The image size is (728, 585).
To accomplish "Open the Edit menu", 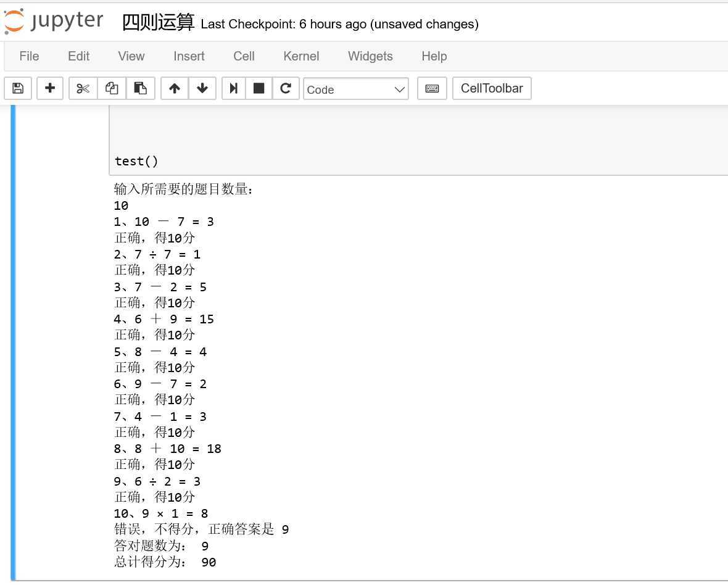I will 78,56.
